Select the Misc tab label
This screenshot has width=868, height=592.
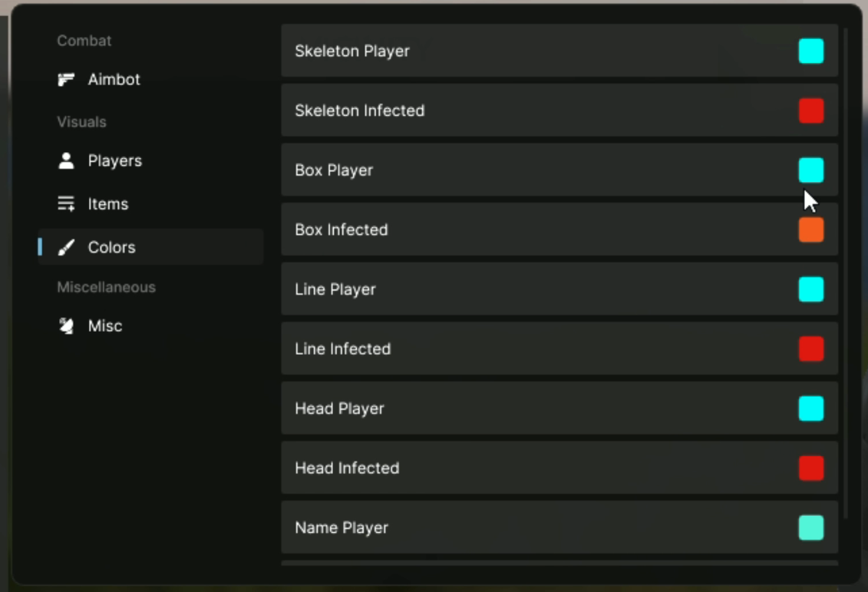[105, 326]
